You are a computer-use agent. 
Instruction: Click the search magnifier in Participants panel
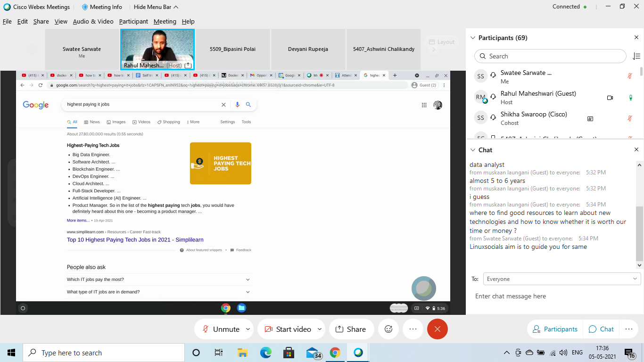(x=483, y=56)
